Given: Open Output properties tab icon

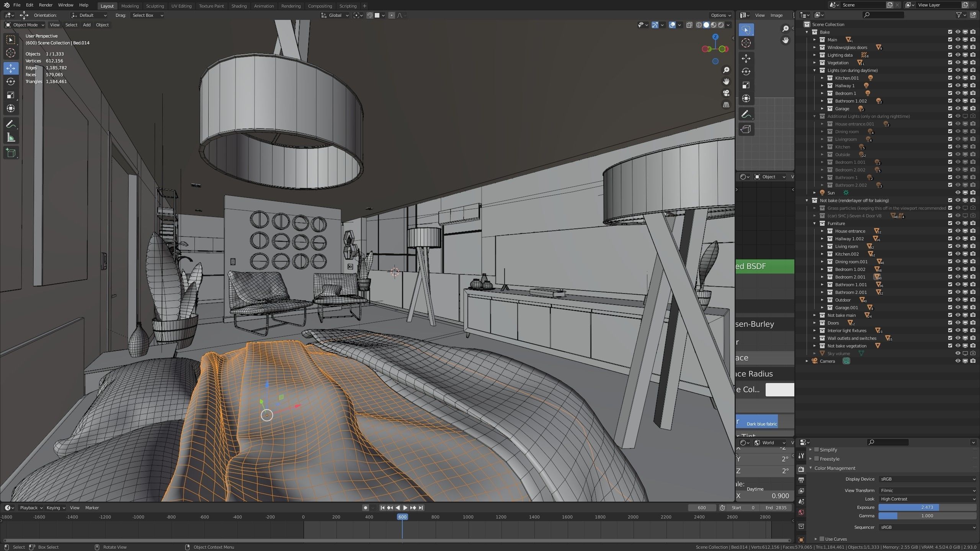Looking at the screenshot, I should [801, 480].
